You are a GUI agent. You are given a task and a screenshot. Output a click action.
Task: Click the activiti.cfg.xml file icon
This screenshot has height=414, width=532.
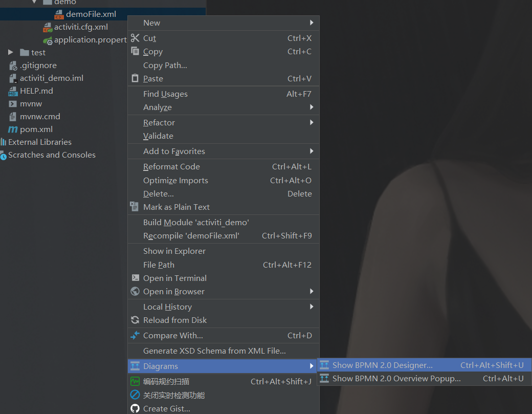[x=48, y=27]
